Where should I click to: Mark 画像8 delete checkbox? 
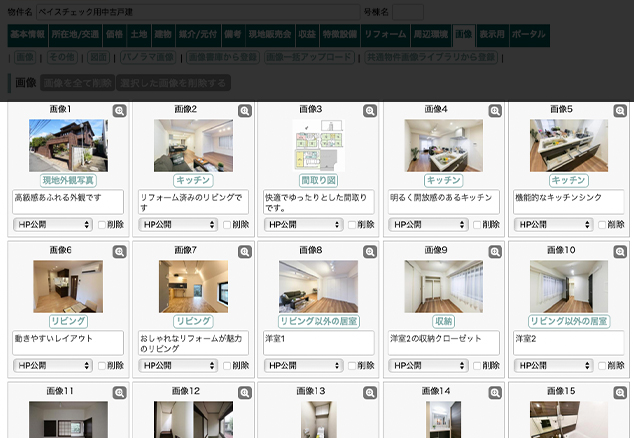point(352,366)
